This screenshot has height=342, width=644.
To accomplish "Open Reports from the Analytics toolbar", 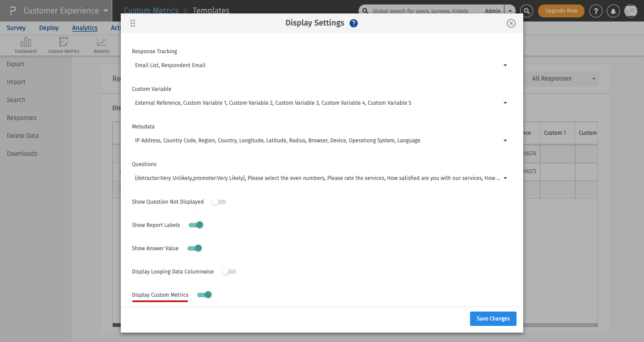I will coord(101,45).
